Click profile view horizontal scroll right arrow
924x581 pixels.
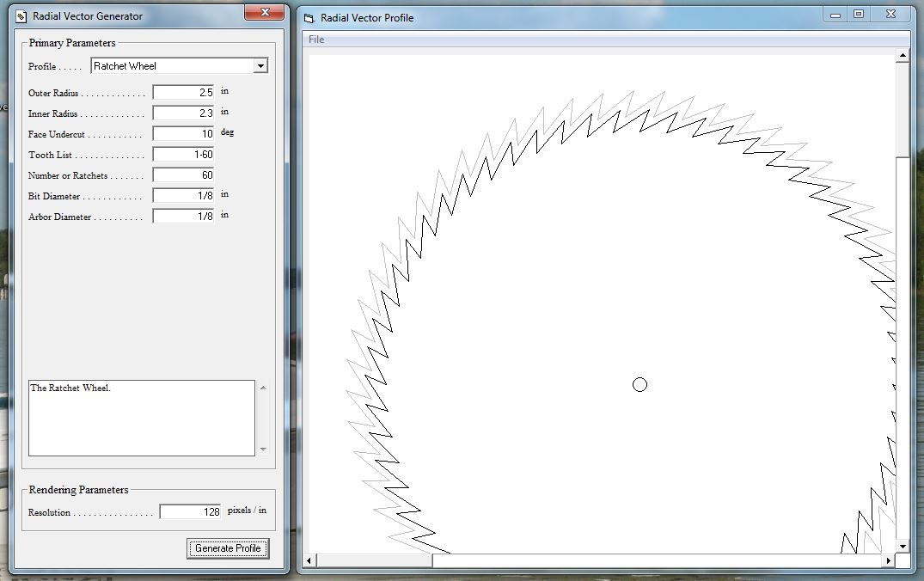(x=889, y=560)
